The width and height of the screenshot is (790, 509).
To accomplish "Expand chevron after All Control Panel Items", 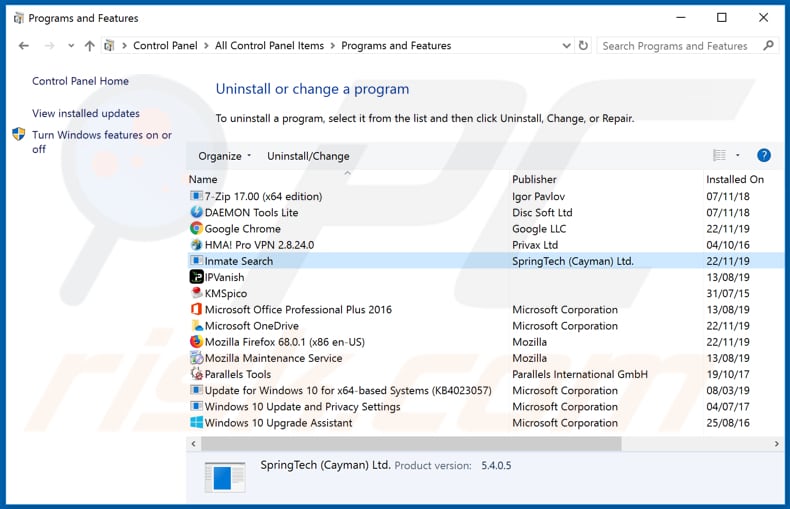I will (333, 46).
